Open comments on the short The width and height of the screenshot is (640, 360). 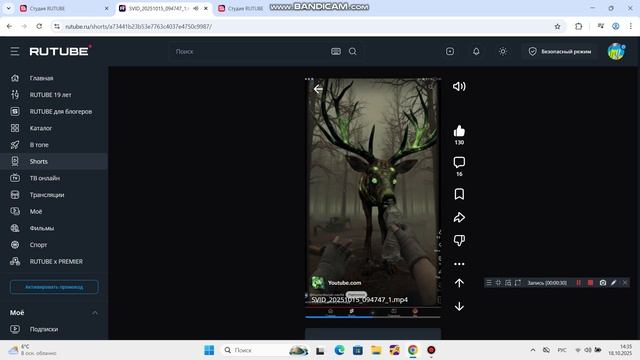459,162
